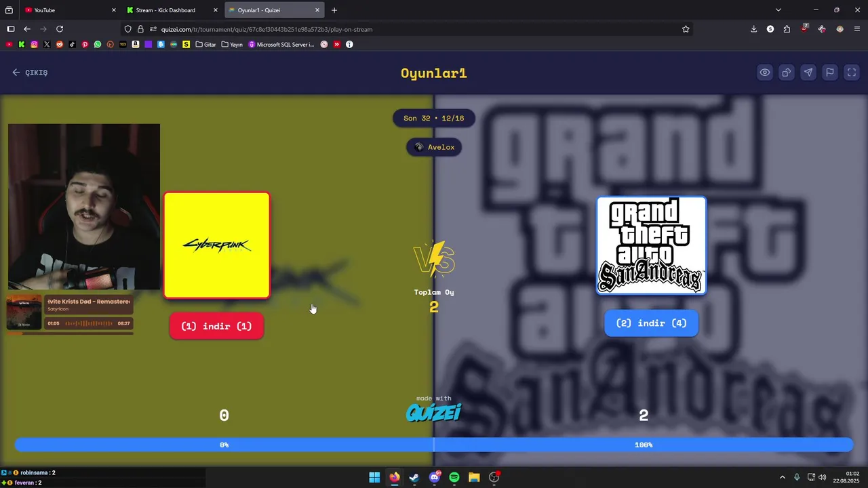Click the shield tracking protection icon
868x488 pixels.
pyautogui.click(x=128, y=29)
